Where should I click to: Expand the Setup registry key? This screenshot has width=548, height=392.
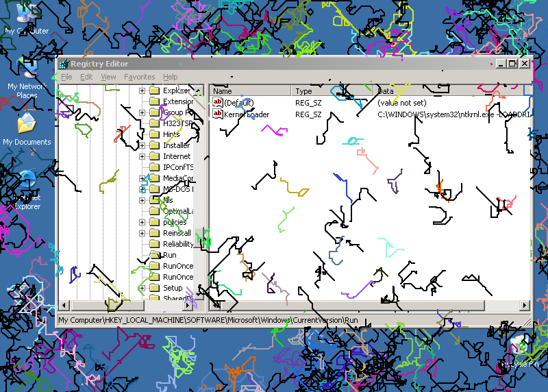(x=142, y=288)
